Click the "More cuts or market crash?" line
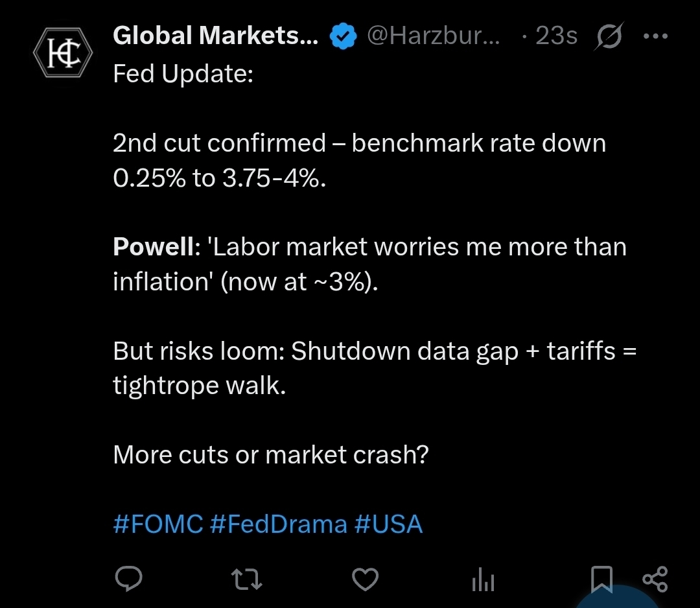This screenshot has height=608, width=700. [x=271, y=454]
